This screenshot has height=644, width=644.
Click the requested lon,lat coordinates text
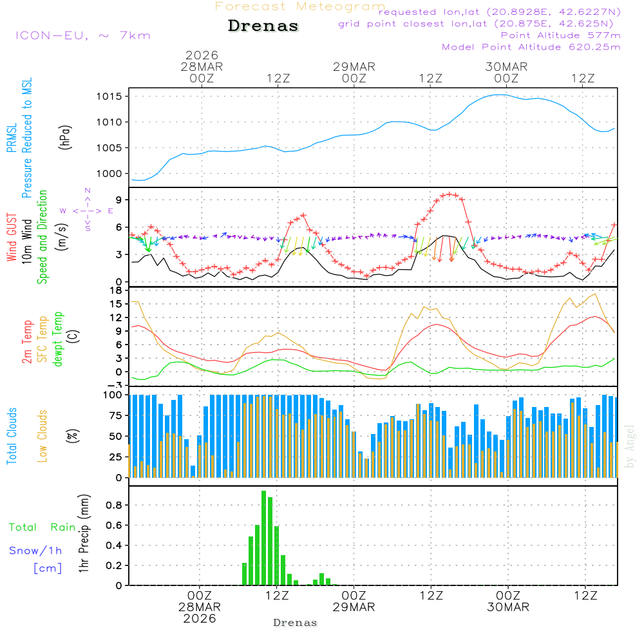[x=500, y=12]
